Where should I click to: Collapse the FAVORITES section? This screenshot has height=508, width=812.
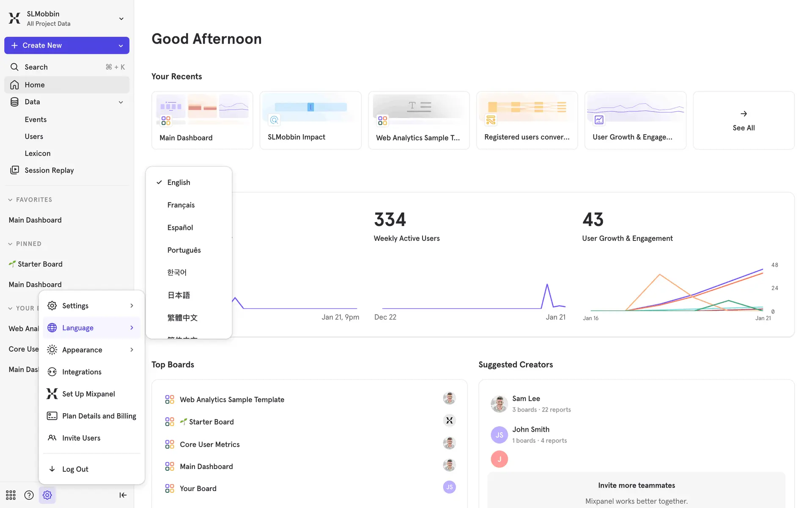(10, 200)
